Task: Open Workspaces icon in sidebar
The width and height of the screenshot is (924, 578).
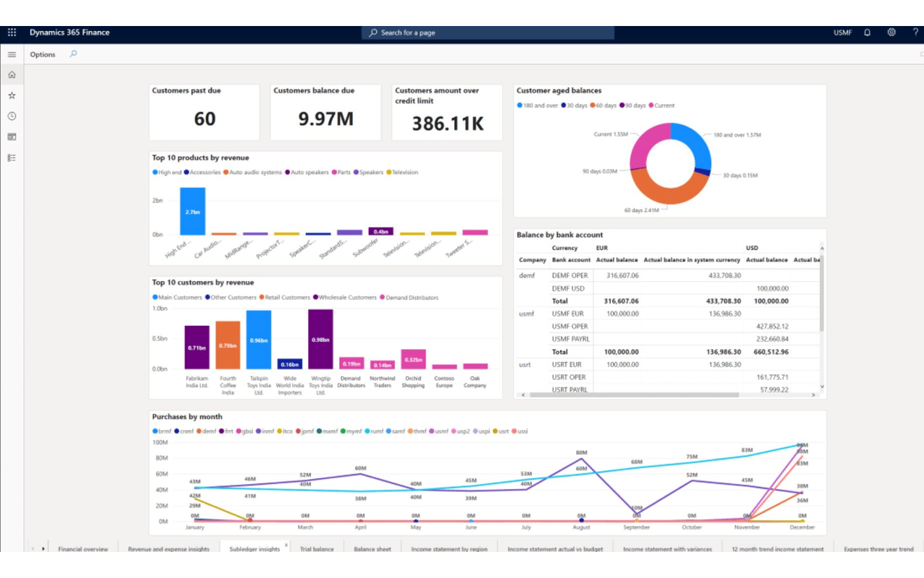Action: (12, 137)
